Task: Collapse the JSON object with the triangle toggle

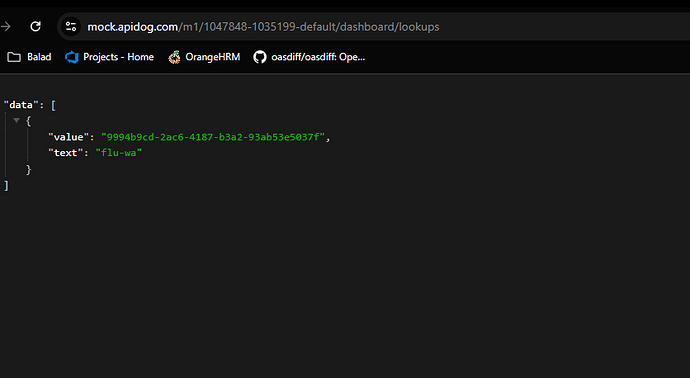Action: [x=16, y=120]
